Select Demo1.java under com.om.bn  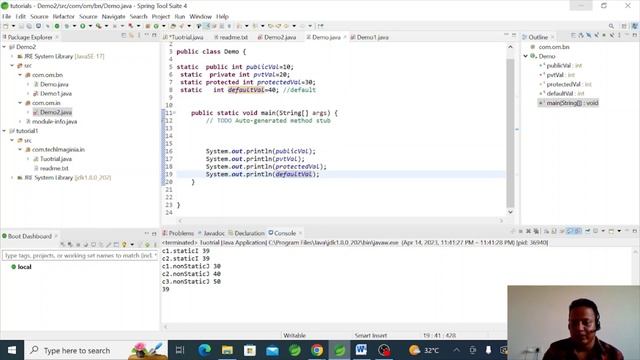(x=52, y=94)
